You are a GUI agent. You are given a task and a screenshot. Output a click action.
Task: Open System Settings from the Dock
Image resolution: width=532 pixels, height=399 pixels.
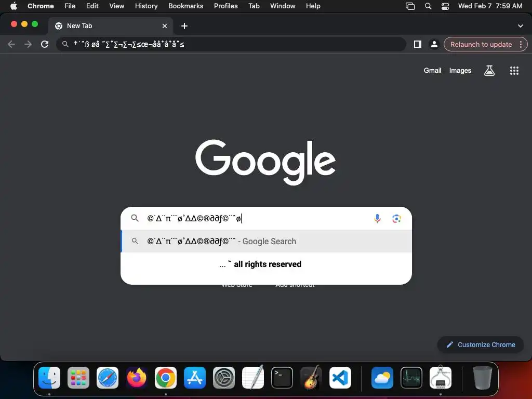tap(224, 378)
